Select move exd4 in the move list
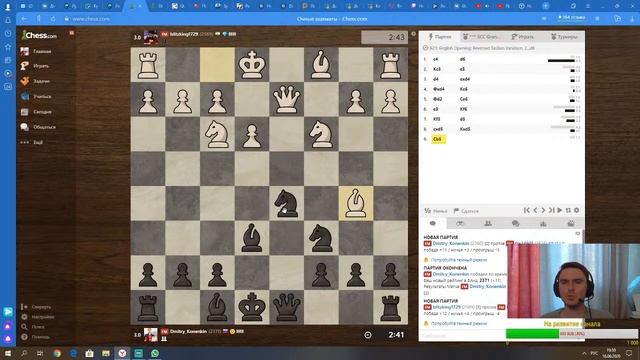The image size is (640, 360). (x=464, y=79)
